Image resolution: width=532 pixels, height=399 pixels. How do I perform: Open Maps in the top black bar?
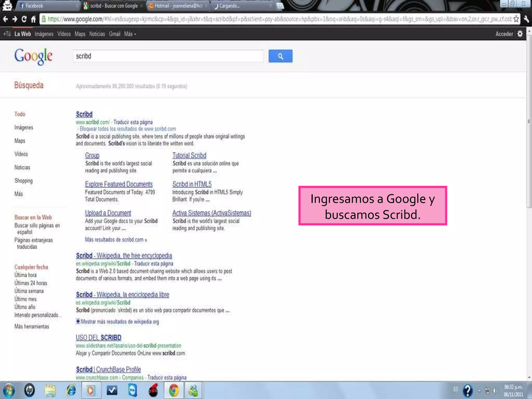pos(80,34)
